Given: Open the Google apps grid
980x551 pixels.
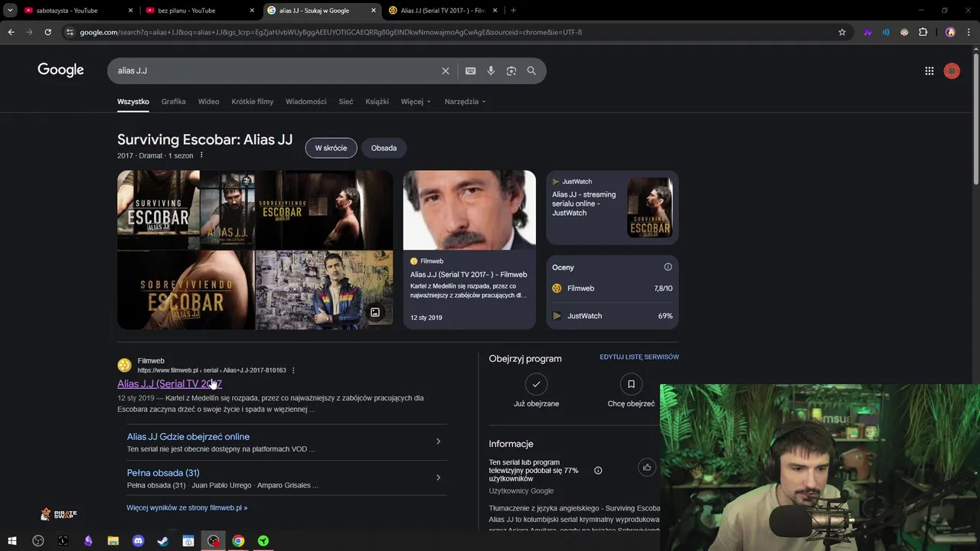Looking at the screenshot, I should (x=929, y=70).
